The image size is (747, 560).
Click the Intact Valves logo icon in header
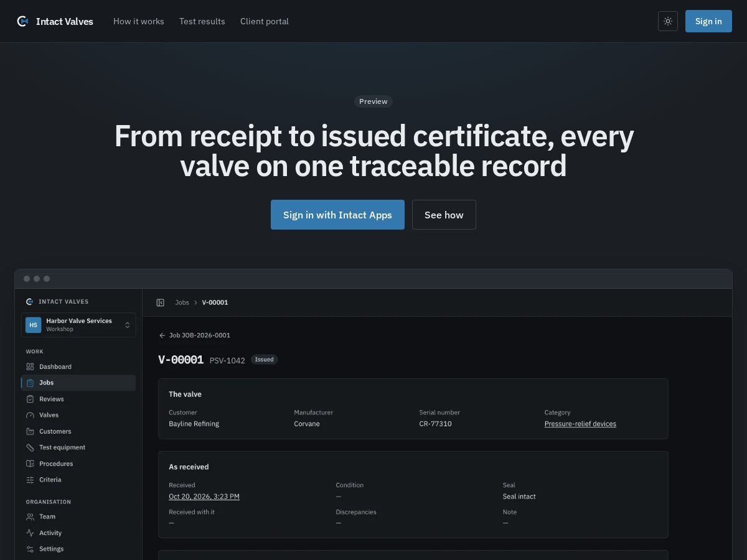[22, 21]
